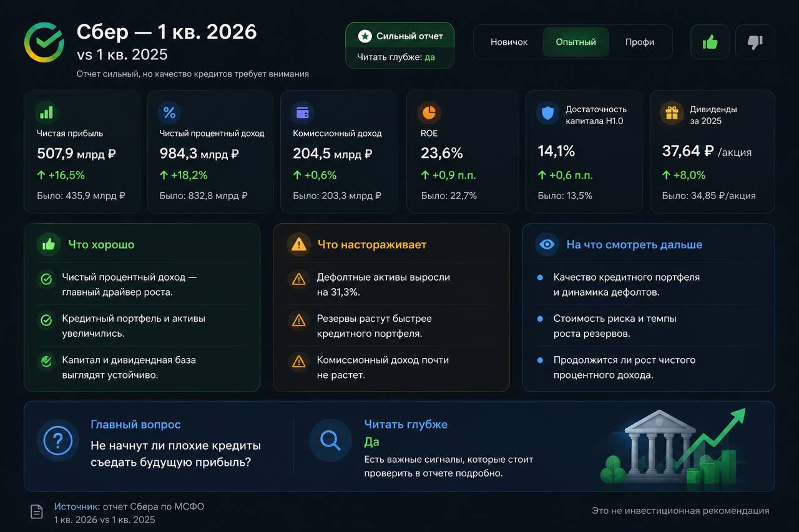Click the 204,5 млрд ₽ value
Image resolution: width=799 pixels, height=532 pixels.
click(x=333, y=153)
